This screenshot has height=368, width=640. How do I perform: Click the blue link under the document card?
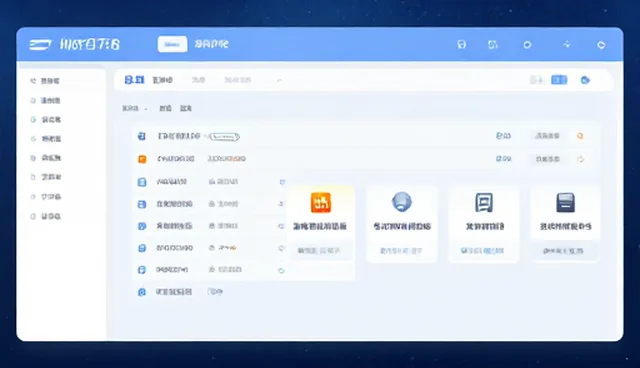[482, 251]
